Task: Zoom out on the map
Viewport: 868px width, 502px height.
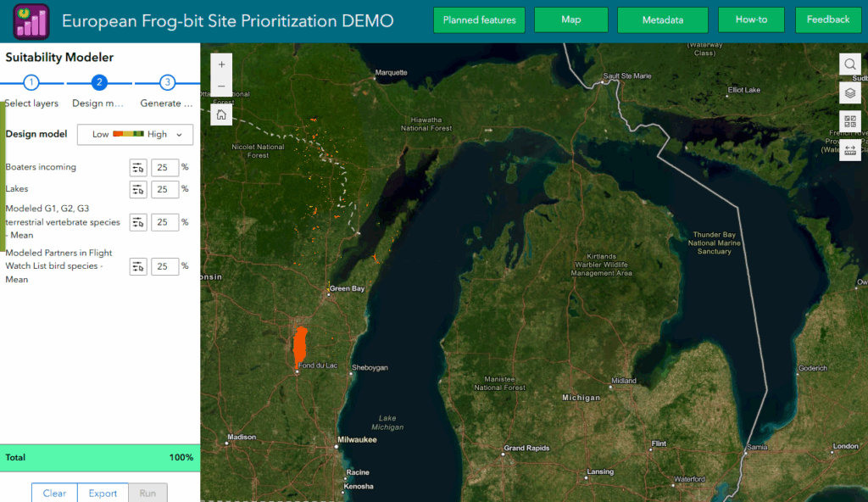Action: pos(221,86)
